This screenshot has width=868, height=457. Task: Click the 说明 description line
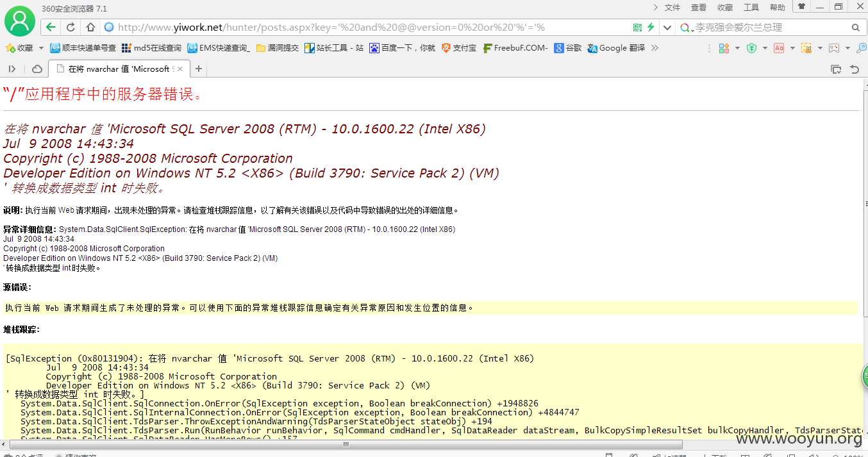pos(231,210)
